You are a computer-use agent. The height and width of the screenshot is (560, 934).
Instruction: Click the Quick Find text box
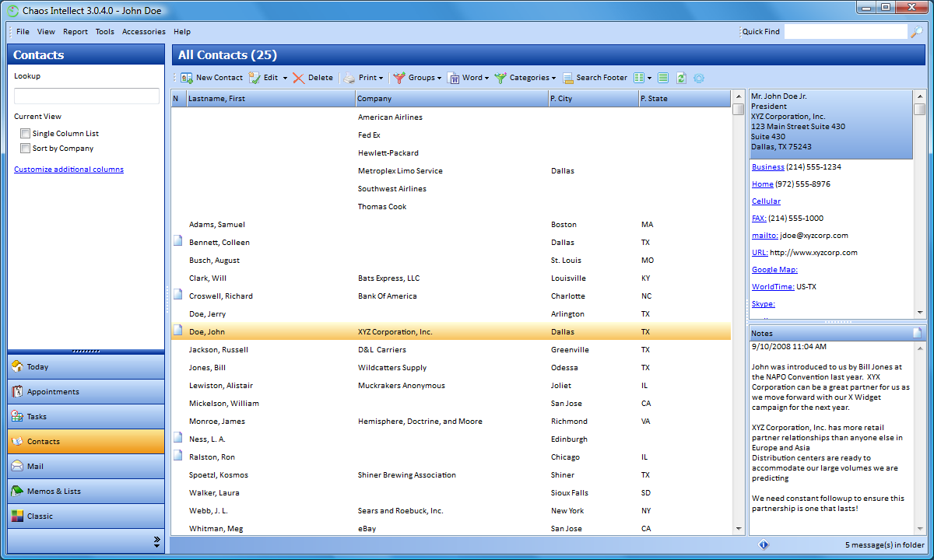coord(846,32)
